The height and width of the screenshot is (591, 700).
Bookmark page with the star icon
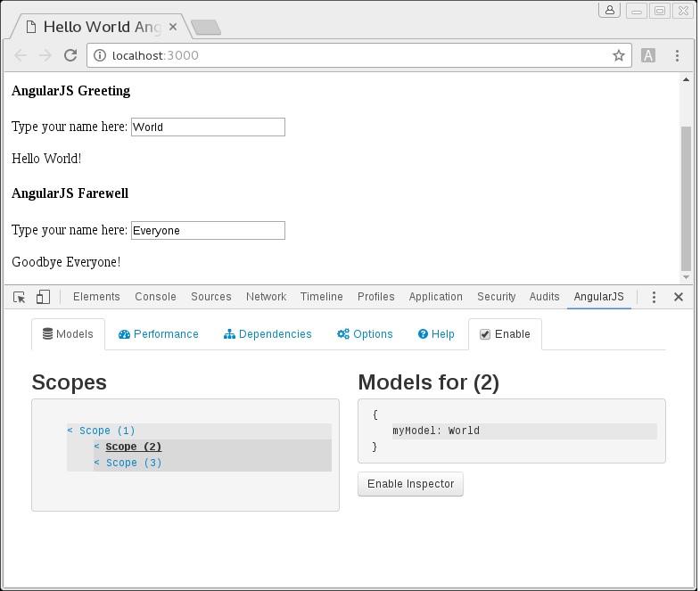618,55
